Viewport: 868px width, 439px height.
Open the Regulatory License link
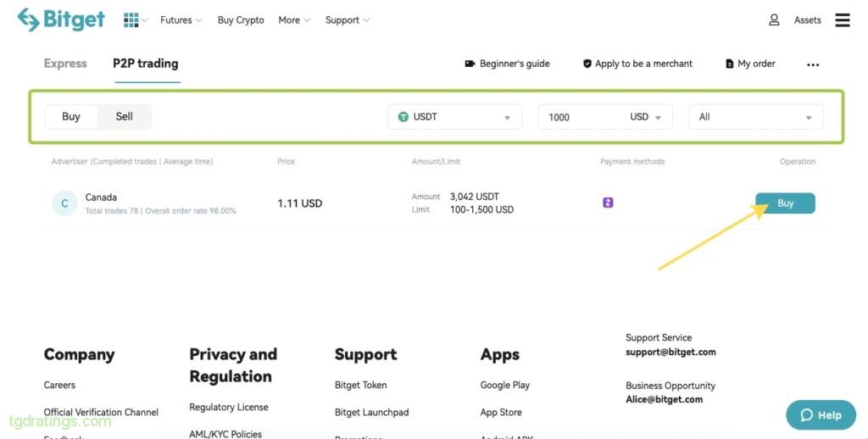point(229,407)
